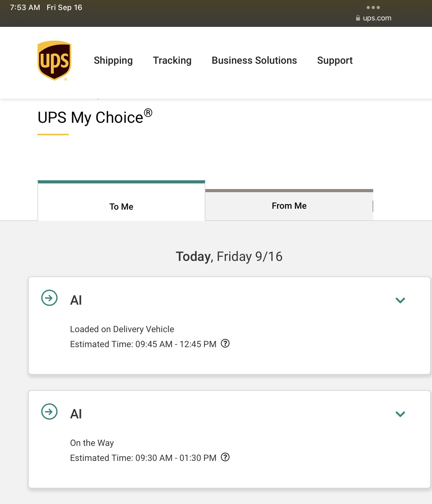Click the first shipment's AI sender name

click(76, 300)
